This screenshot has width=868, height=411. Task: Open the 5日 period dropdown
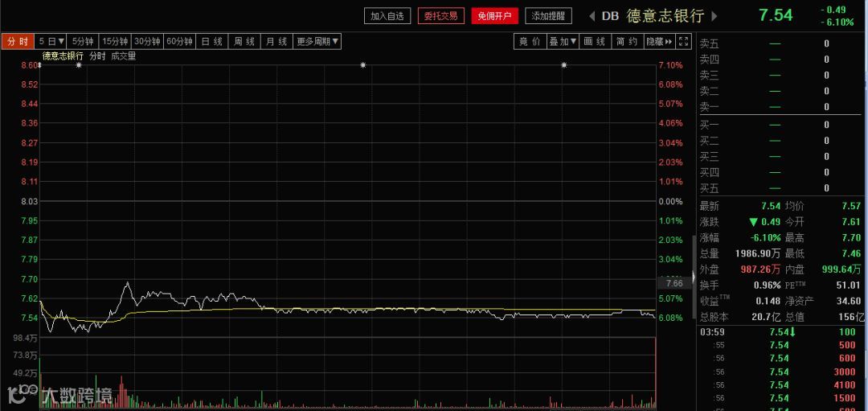pyautogui.click(x=51, y=42)
